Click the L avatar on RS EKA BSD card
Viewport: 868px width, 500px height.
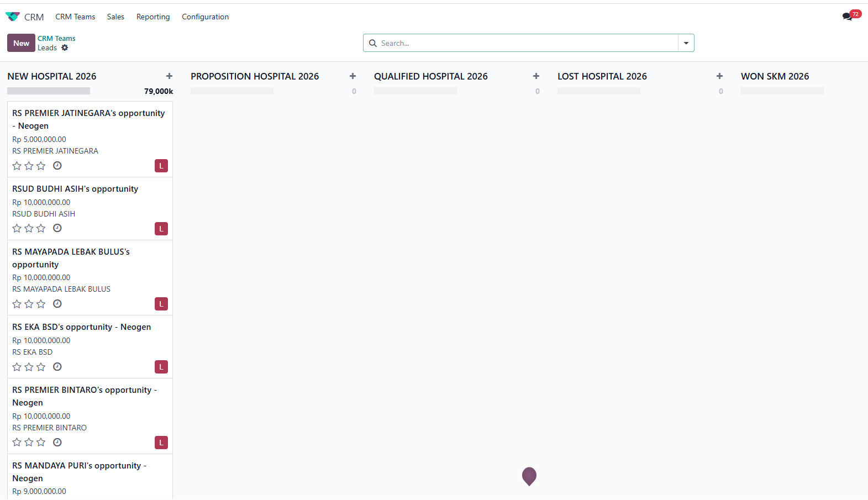tap(161, 367)
